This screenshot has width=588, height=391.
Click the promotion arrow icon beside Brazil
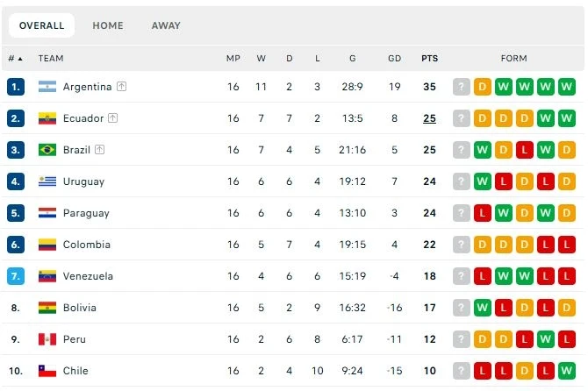pyautogui.click(x=99, y=149)
